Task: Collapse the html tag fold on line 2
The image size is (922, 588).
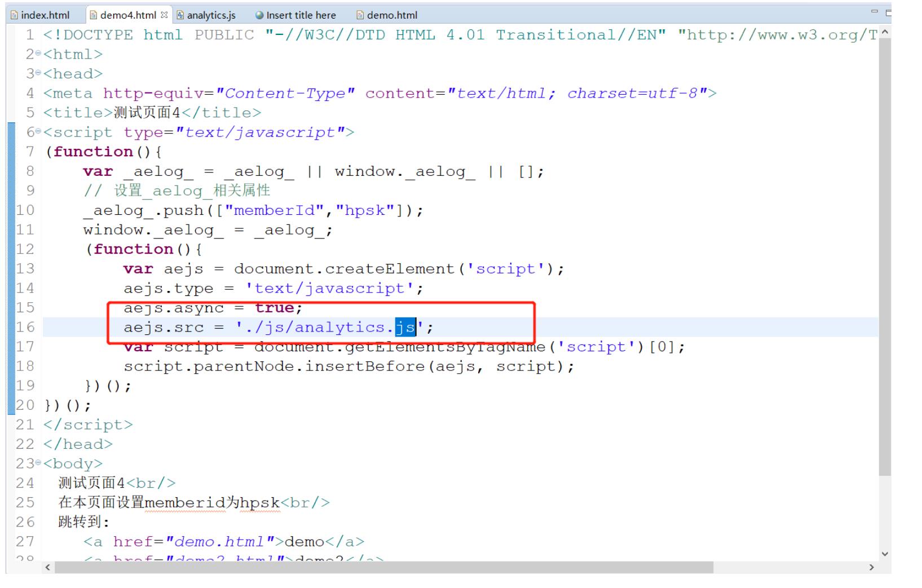Action: tap(38, 54)
